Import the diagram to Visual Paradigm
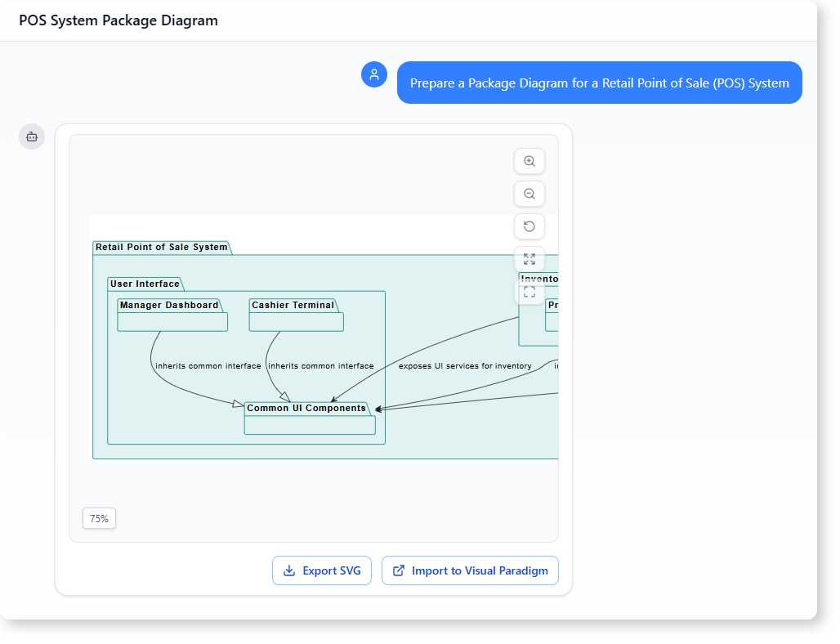The width and height of the screenshot is (840, 644). click(470, 570)
